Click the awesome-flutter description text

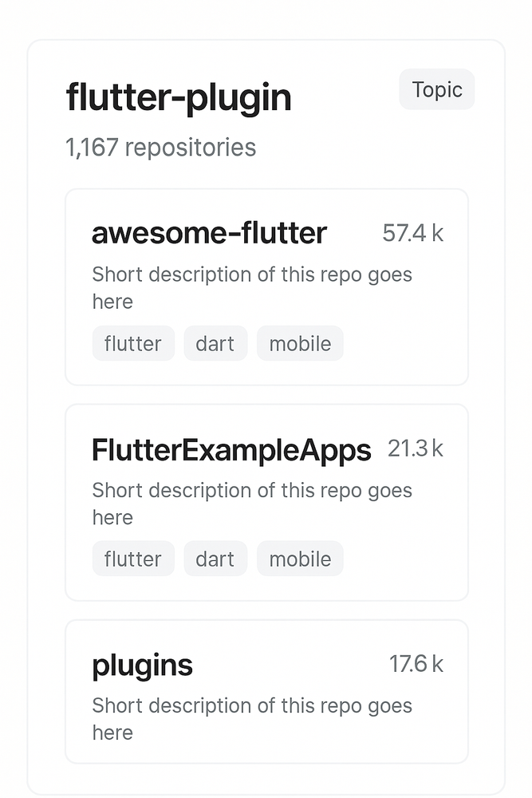tap(252, 287)
